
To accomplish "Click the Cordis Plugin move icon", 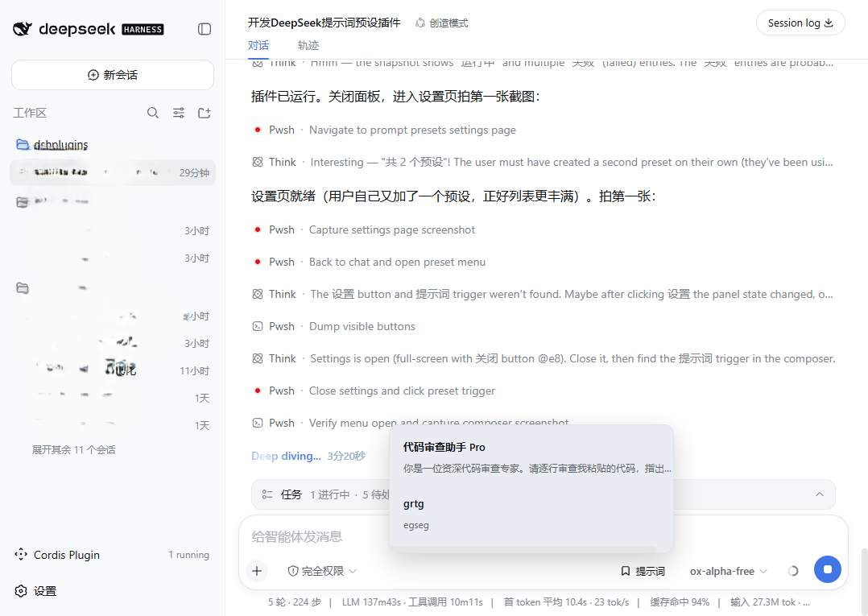I will tap(21, 555).
